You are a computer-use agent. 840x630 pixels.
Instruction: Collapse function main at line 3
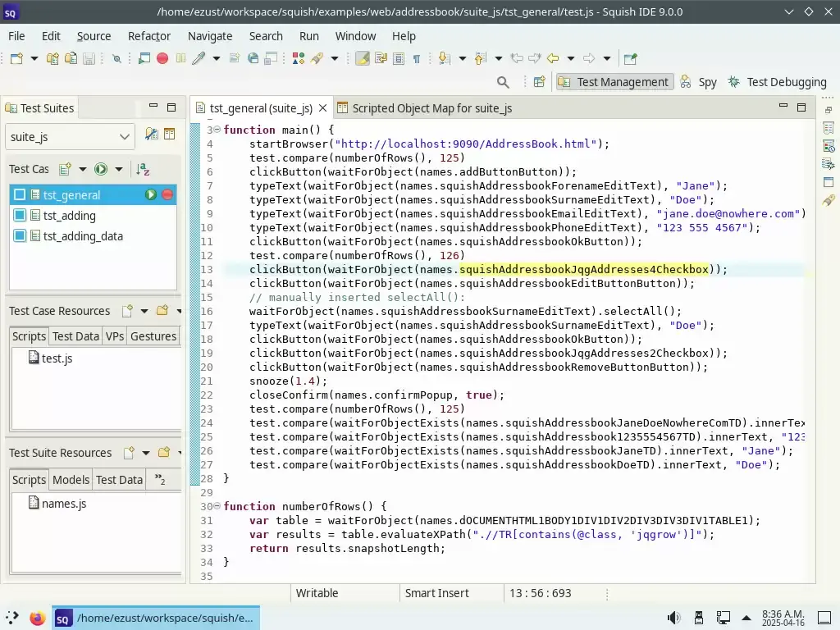(217, 129)
